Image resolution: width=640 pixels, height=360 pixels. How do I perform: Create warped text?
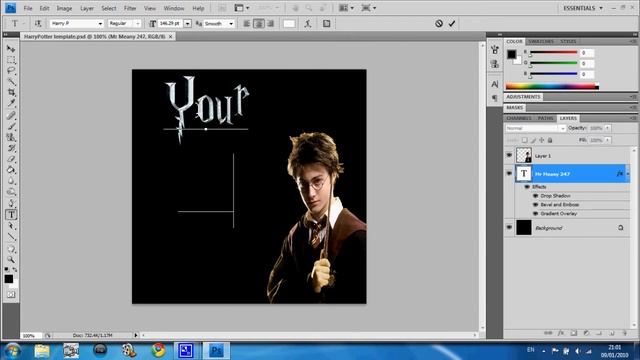pyautogui.click(x=308, y=24)
